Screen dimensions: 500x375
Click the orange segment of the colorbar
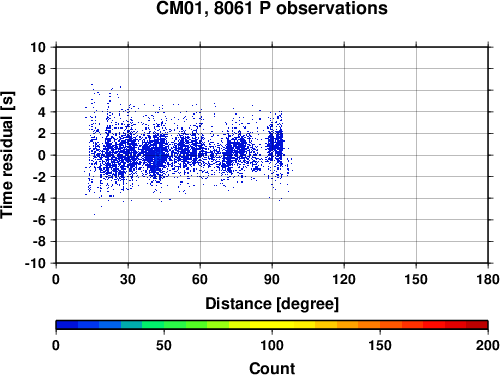(369, 325)
